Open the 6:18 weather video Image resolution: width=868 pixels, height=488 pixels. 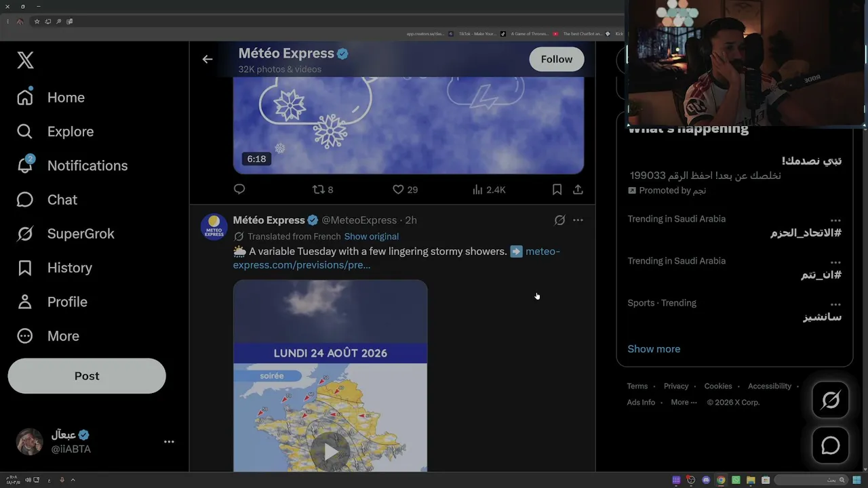click(408, 125)
